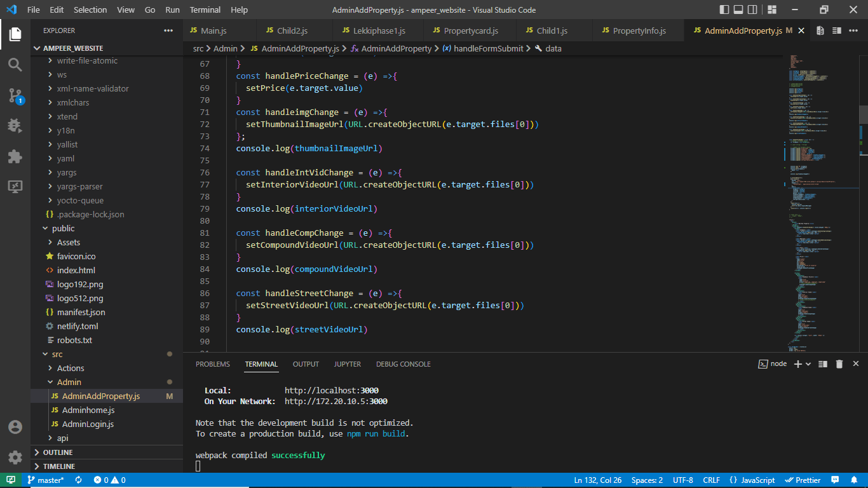Open the Terminal menu
This screenshot has width=868, height=488.
(x=205, y=10)
